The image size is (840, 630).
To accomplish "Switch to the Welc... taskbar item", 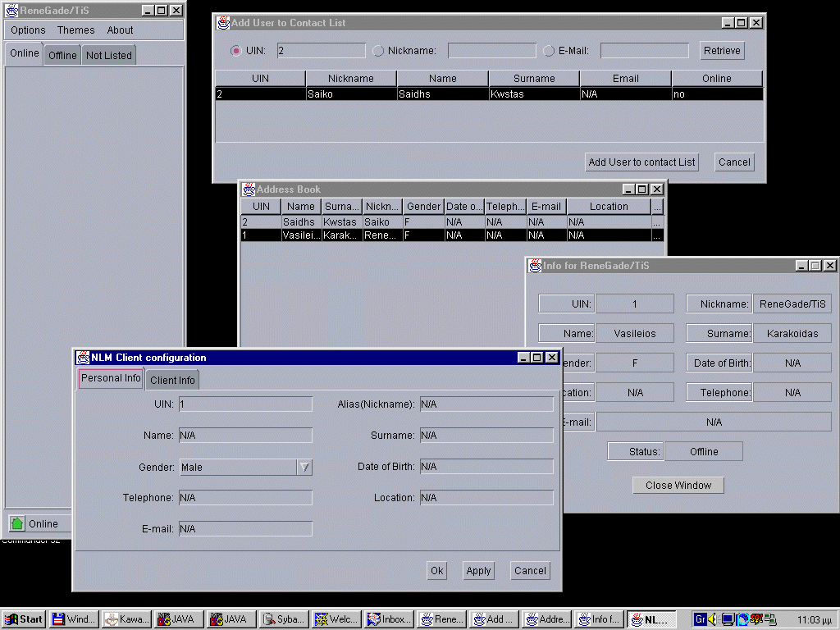I will pos(336,619).
